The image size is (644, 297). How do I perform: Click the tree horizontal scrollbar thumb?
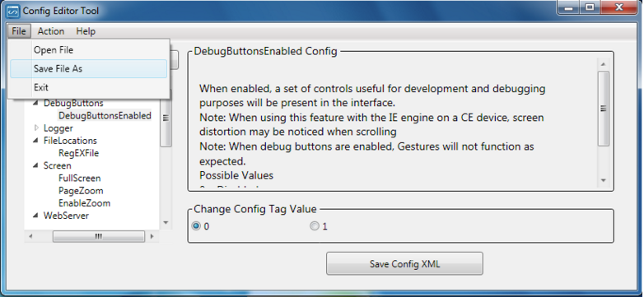tap(99, 236)
